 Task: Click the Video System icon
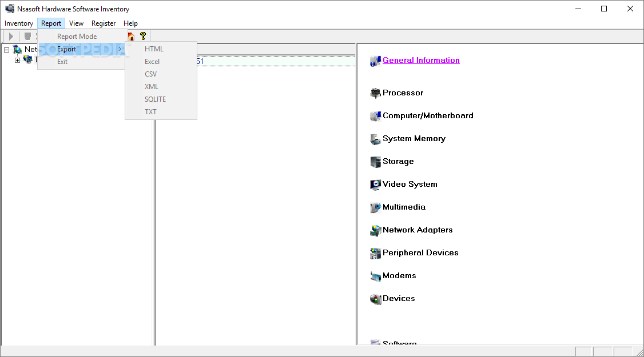coord(375,184)
